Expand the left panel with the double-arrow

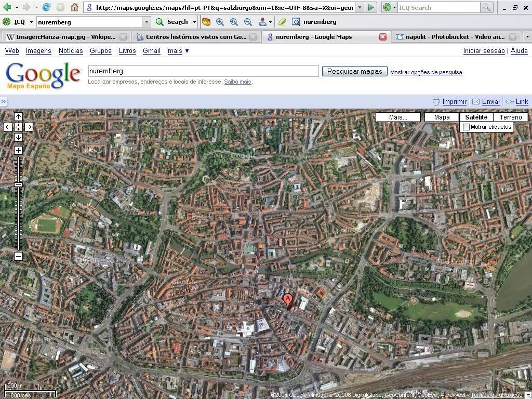pos(4,101)
